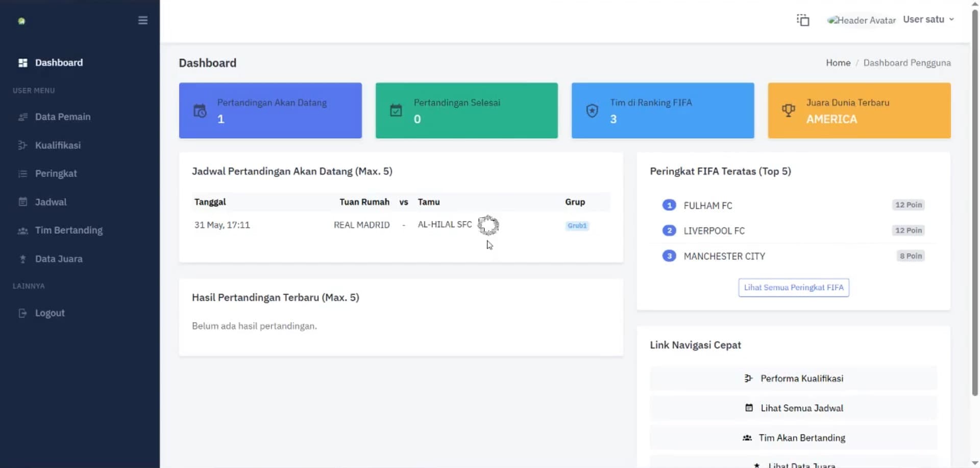Click the Kualifikasi sidebar icon
980x468 pixels.
(22, 145)
